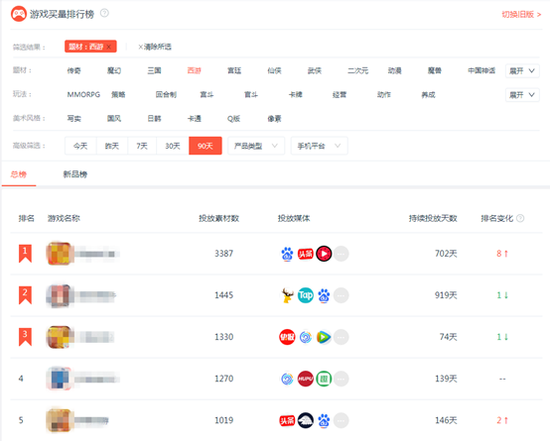This screenshot has width=550, height=441.
Task: Filter by 二次元 theme
Action: point(358,71)
